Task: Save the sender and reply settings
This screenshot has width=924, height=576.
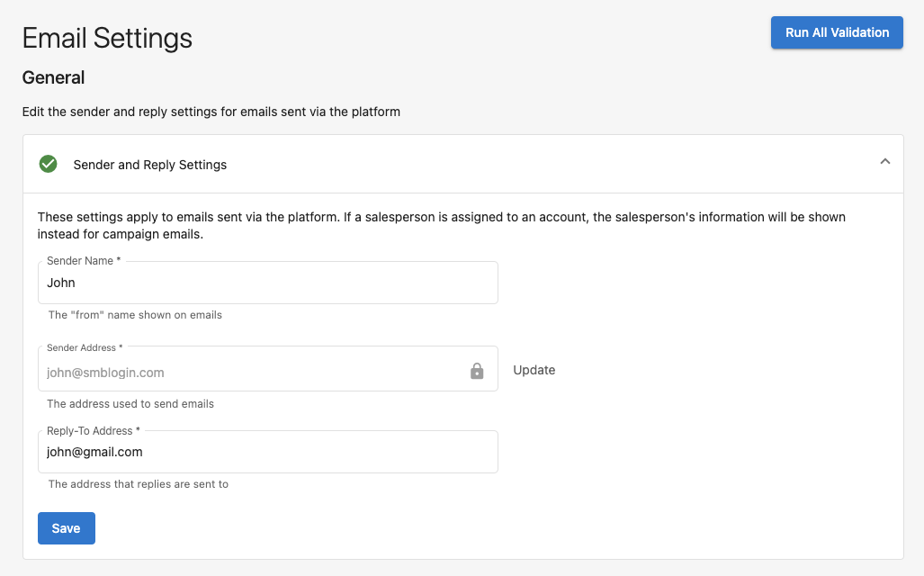Action: (x=66, y=528)
